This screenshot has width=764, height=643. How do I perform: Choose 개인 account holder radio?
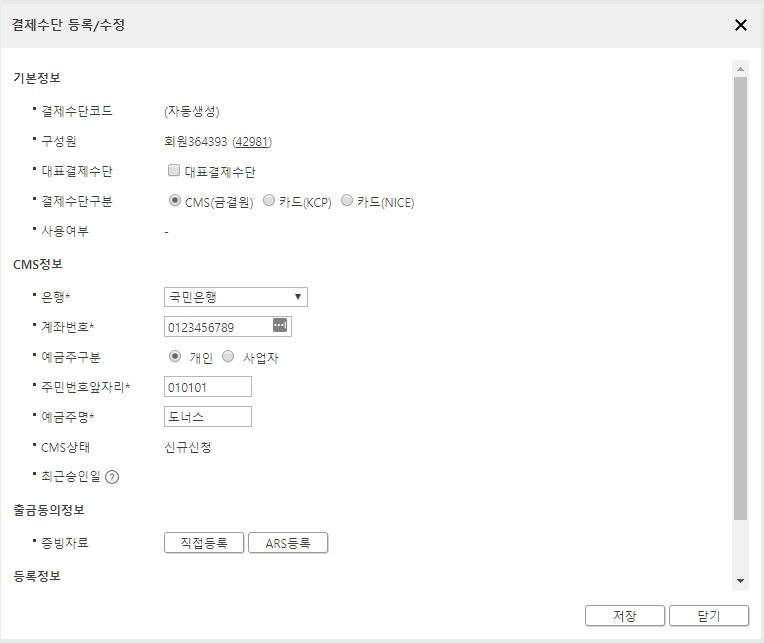coord(175,357)
